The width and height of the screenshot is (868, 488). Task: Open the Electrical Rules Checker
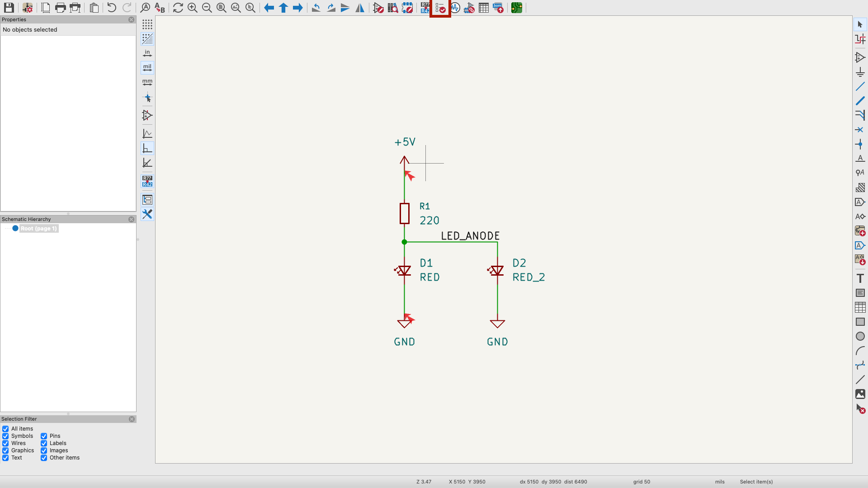pos(440,8)
